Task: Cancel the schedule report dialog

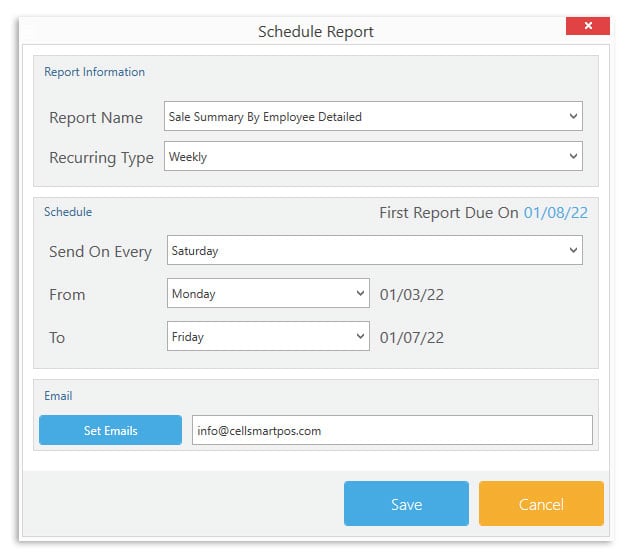Action: coord(541,504)
